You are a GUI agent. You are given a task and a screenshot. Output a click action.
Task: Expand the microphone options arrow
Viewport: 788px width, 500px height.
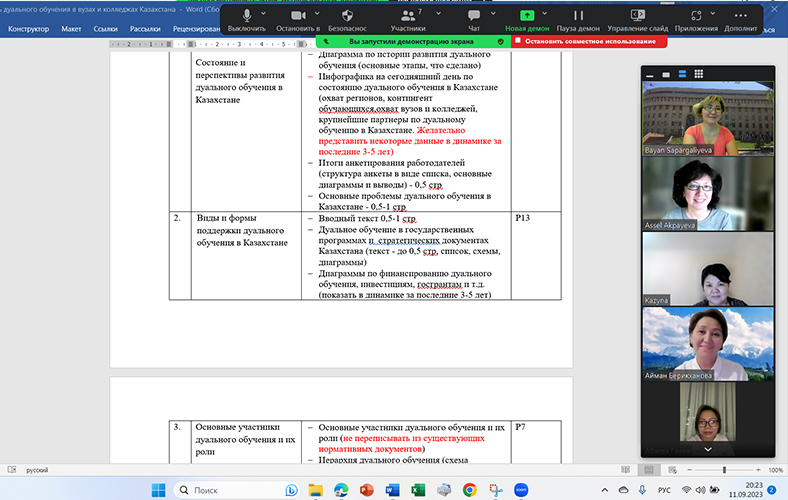(263, 15)
